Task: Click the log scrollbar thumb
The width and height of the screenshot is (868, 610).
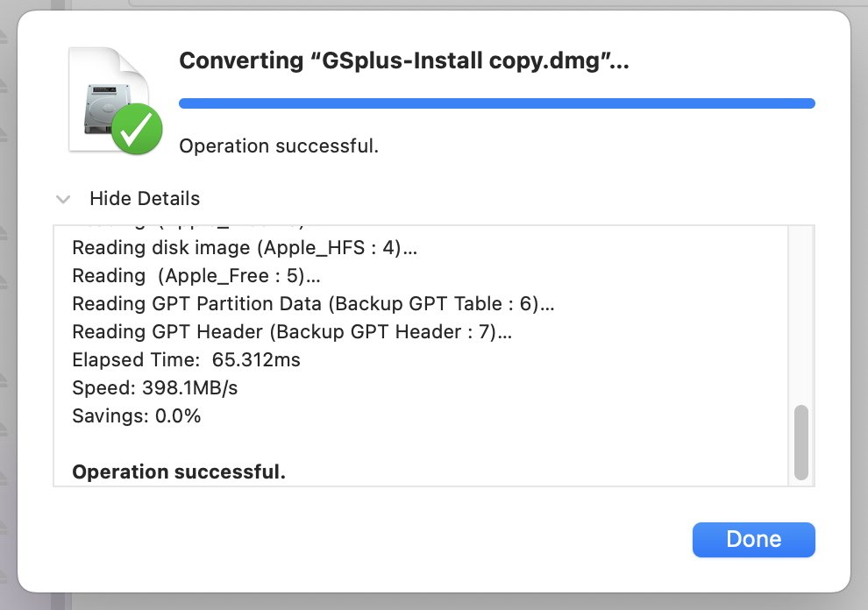Action: pos(800,443)
